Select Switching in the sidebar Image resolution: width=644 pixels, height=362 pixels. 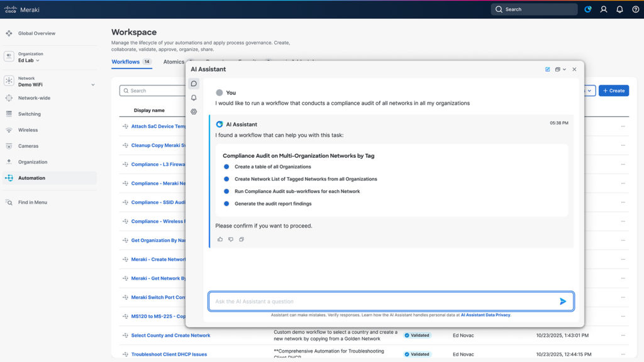29,114
